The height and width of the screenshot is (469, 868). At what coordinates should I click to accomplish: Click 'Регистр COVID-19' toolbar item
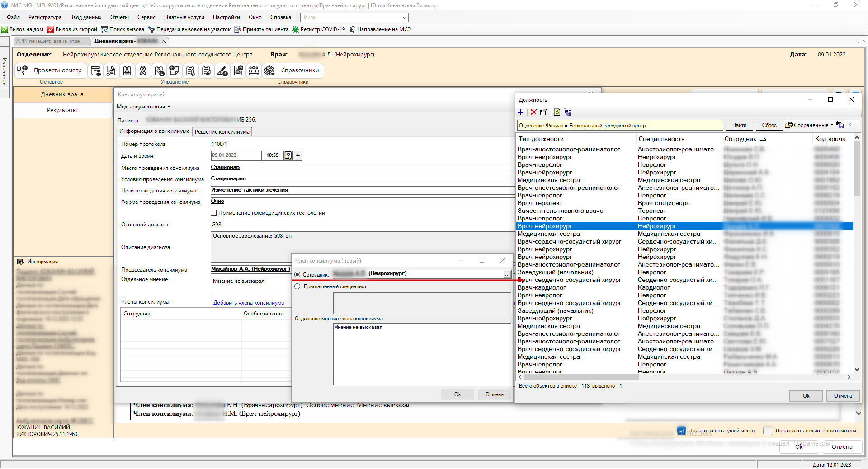click(319, 29)
